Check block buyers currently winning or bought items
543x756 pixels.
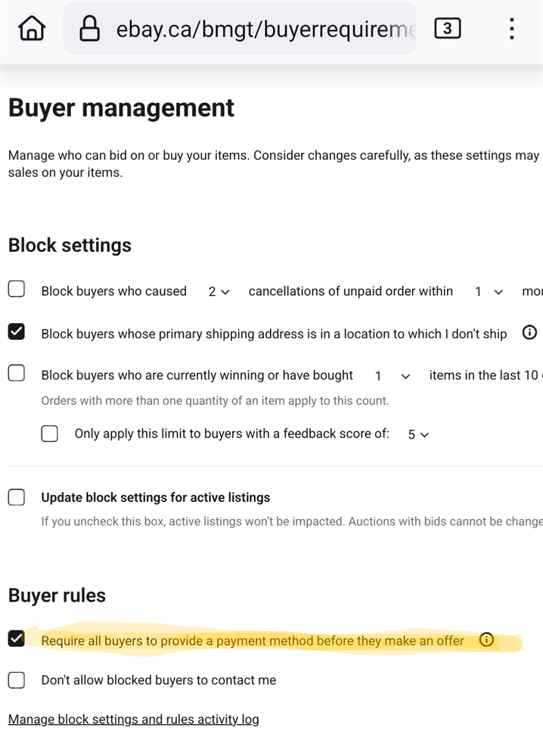pyautogui.click(x=17, y=373)
